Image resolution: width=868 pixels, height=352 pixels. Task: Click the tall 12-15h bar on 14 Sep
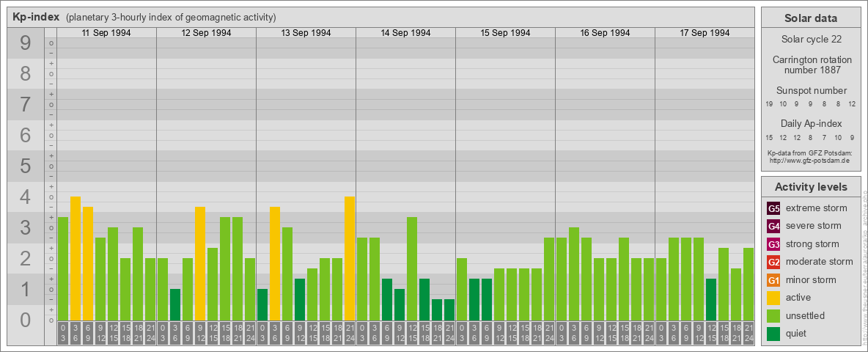pyautogui.click(x=412, y=268)
